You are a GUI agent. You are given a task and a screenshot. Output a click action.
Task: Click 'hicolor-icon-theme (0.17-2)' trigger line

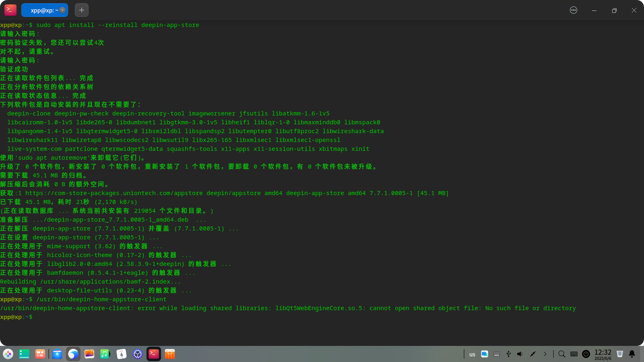[x=95, y=255]
